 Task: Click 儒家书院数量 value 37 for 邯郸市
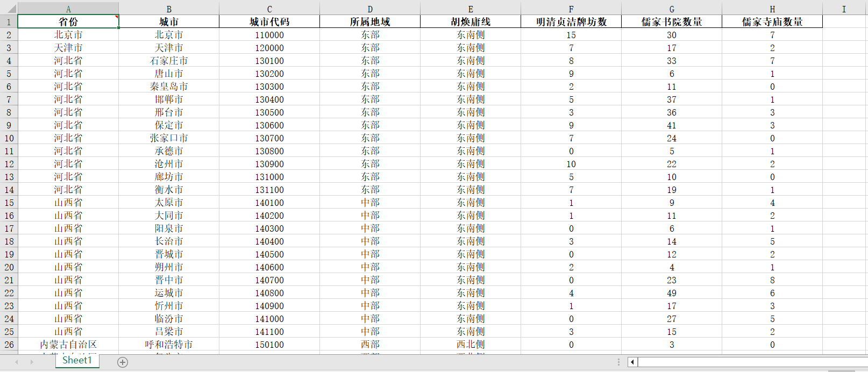[672, 99]
